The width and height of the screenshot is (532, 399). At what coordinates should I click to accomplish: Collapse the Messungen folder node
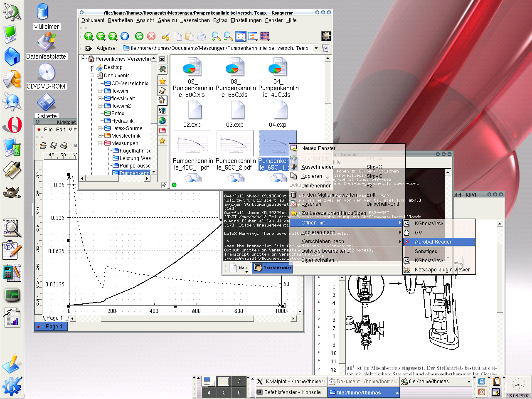tap(100, 143)
